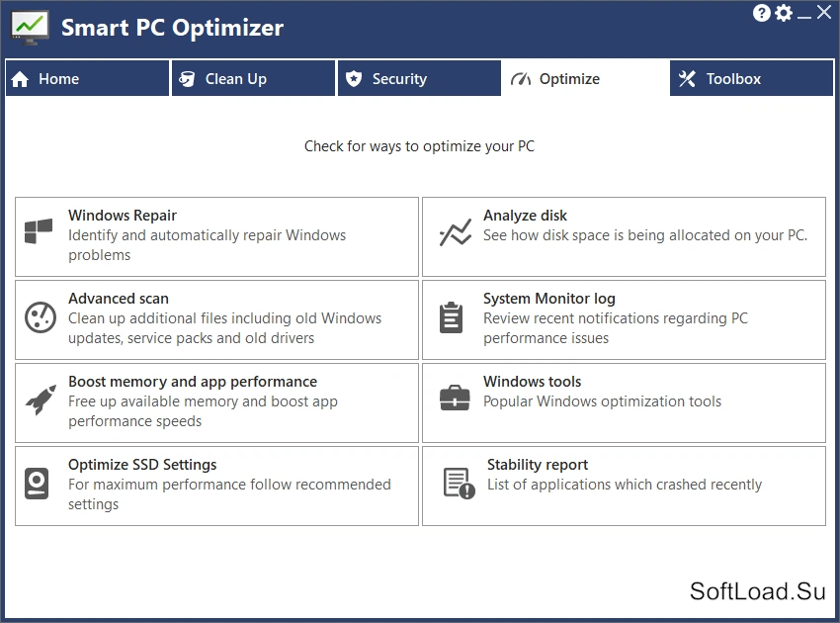This screenshot has height=623, width=840.
Task: Click the speedometer icon on Optimize tab
Action: coord(521,79)
